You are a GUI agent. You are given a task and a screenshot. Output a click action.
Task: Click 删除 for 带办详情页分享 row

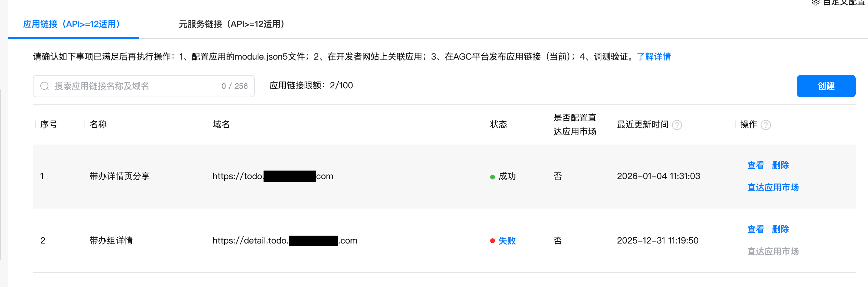point(781,165)
